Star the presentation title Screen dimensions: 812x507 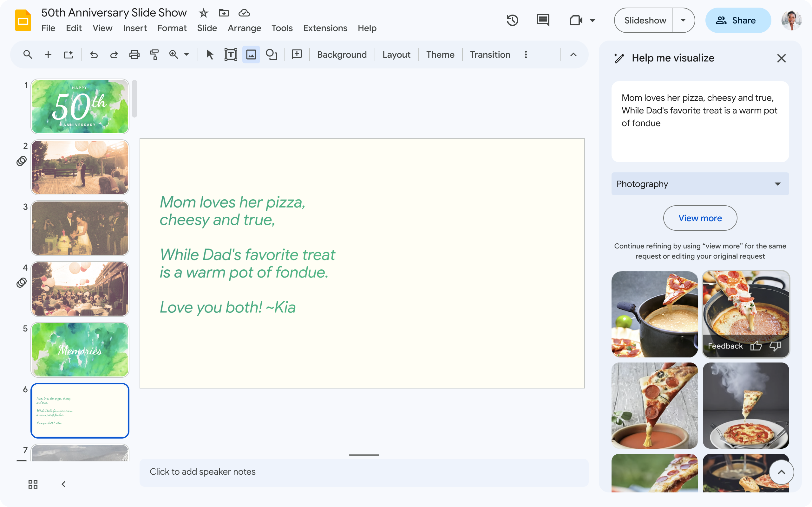[203, 13]
